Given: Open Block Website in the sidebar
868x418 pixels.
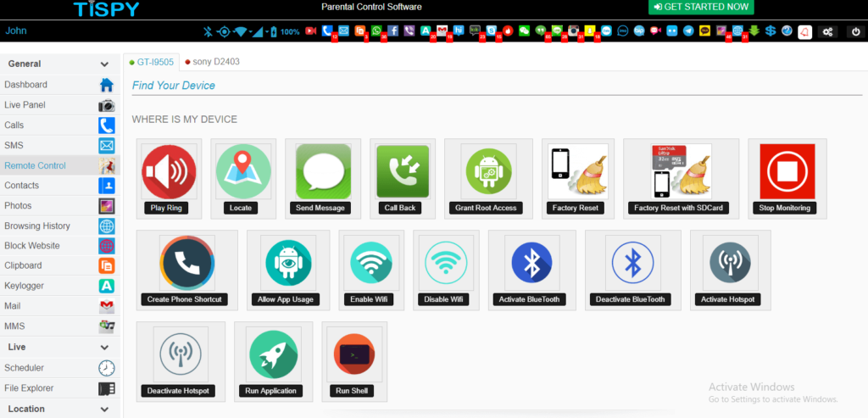Looking at the screenshot, I should click(60, 245).
